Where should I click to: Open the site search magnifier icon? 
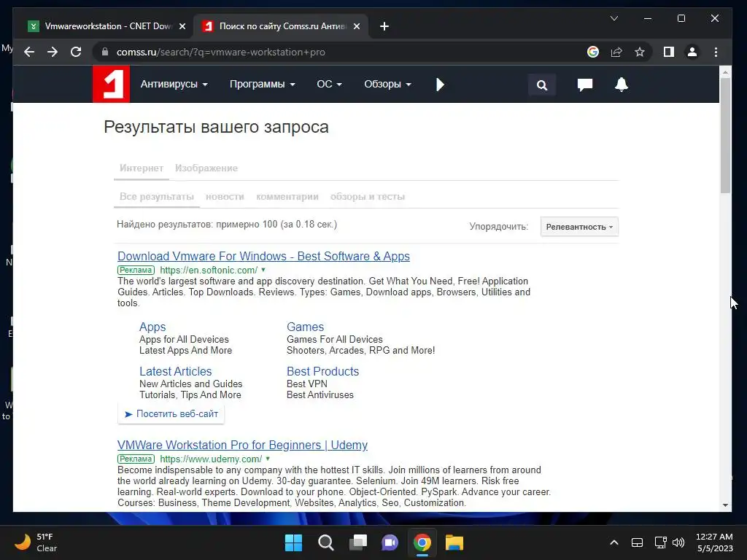[x=542, y=85]
